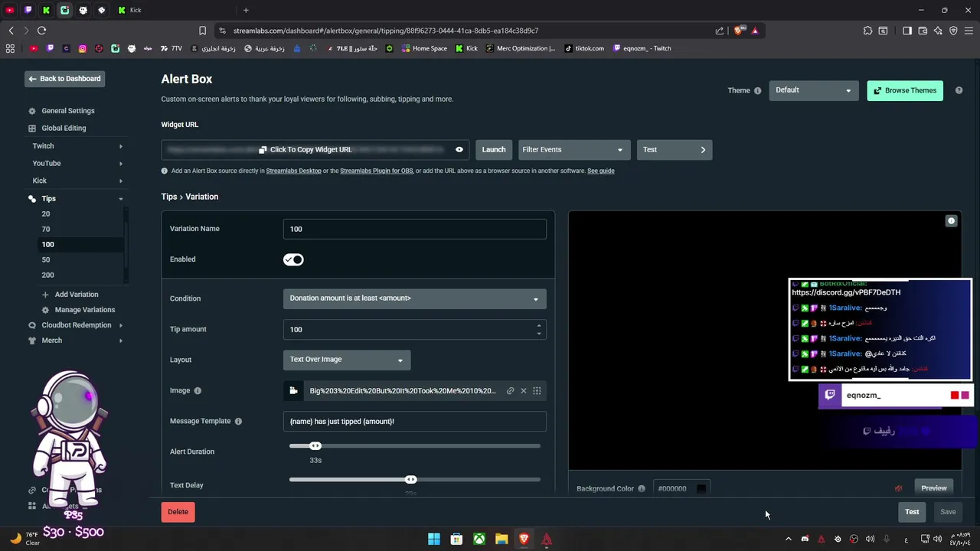Click Browse Themes button

[905, 90]
